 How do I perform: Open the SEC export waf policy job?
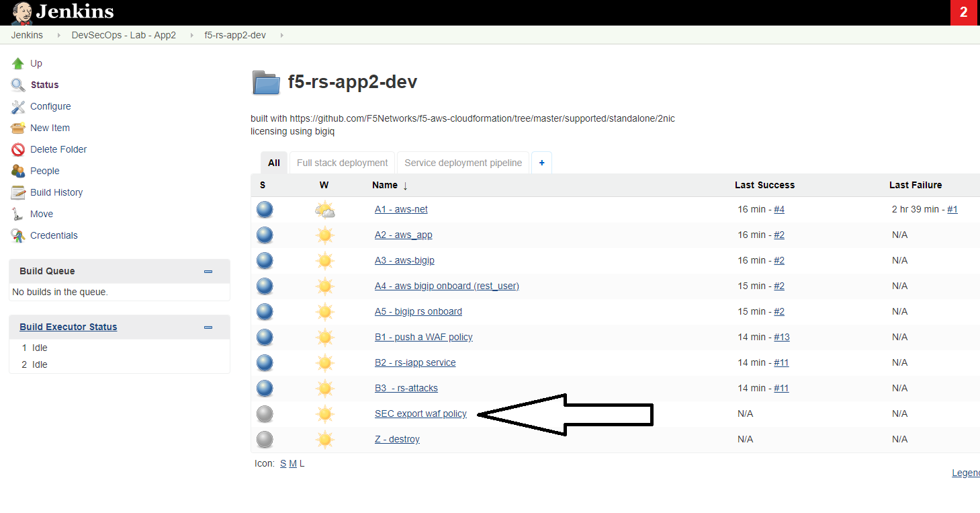click(x=420, y=413)
